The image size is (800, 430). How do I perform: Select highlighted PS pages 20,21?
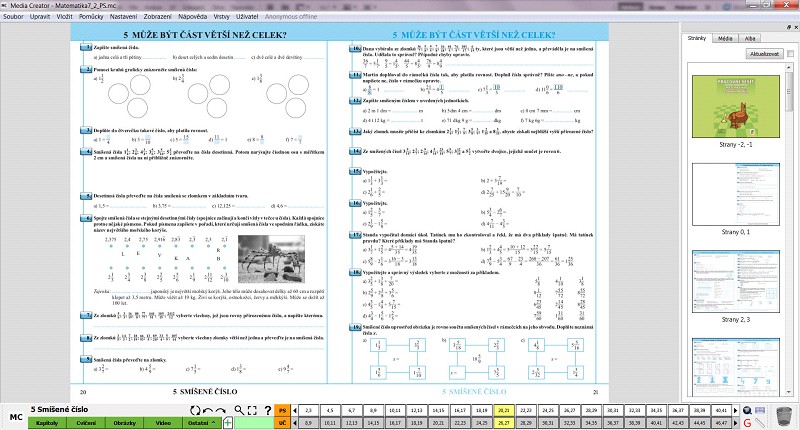[x=504, y=410]
